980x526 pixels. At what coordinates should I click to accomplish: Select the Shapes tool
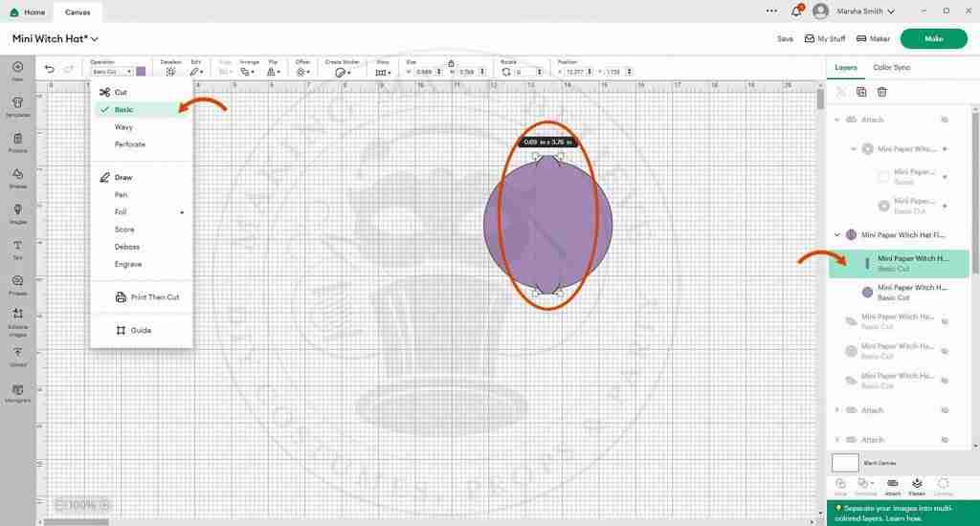click(17, 175)
